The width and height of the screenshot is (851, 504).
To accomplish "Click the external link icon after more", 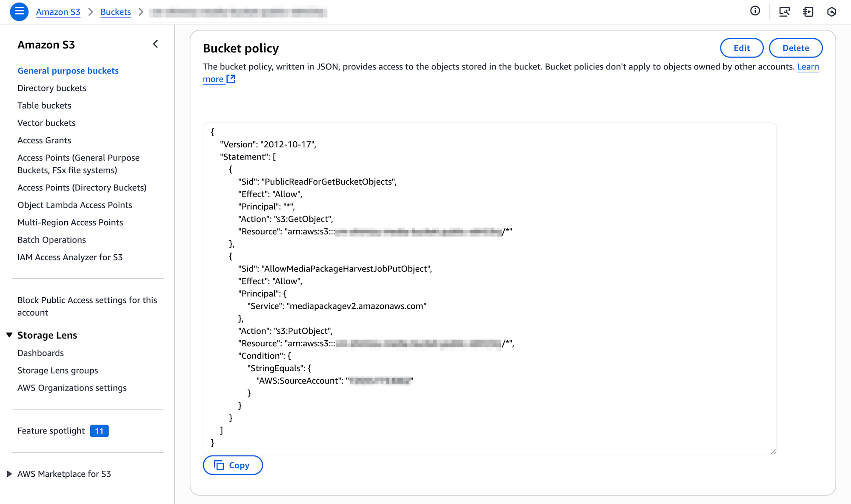I will [x=231, y=79].
